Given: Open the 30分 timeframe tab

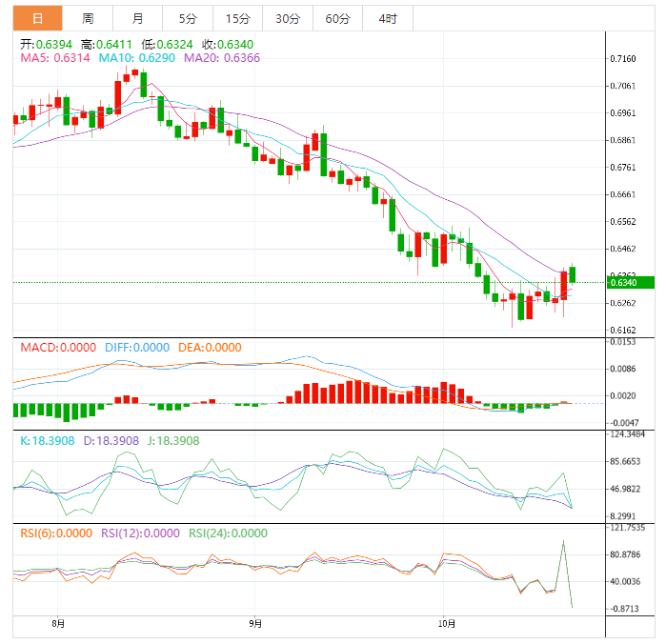Looking at the screenshot, I should pos(288,18).
